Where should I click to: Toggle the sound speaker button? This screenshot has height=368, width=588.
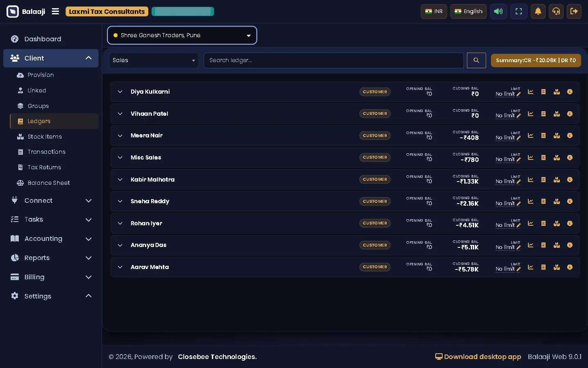click(499, 11)
